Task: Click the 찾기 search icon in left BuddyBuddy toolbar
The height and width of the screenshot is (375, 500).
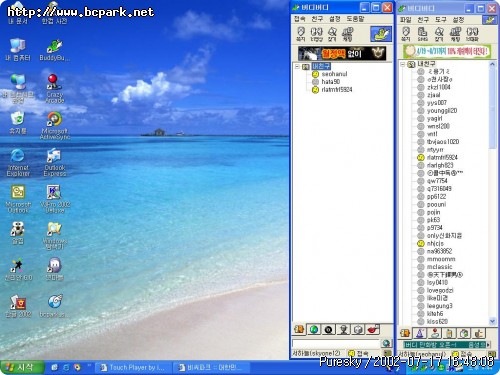Action: tap(332, 34)
